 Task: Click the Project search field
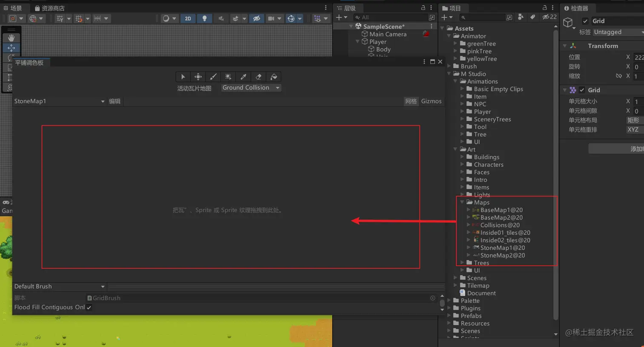483,17
